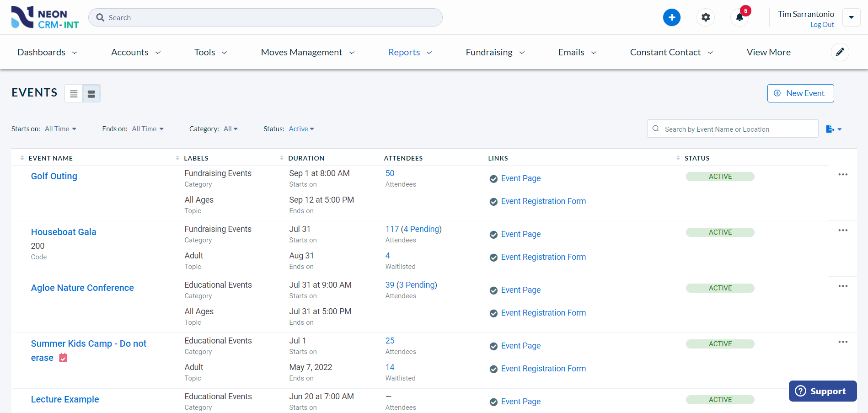
Task: Select the card view layout toggle
Action: point(91,93)
